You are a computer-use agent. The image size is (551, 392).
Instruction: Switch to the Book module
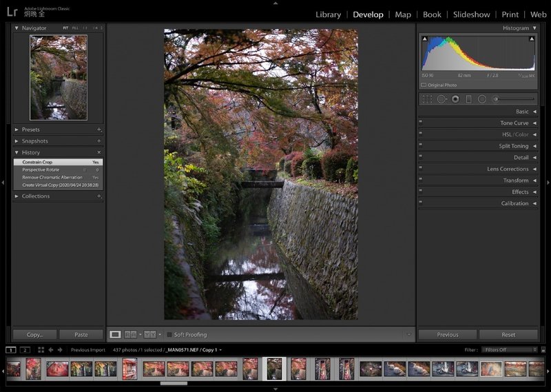click(x=432, y=14)
